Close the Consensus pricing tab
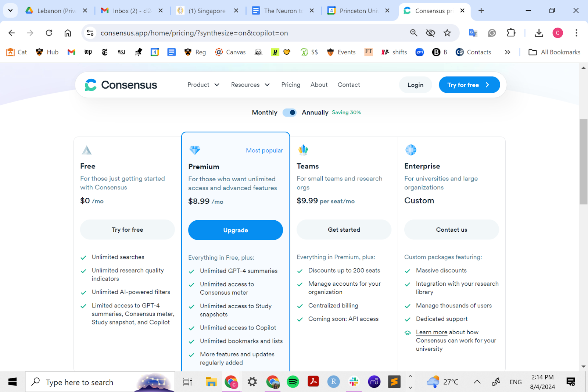588x392 pixels. click(462, 11)
